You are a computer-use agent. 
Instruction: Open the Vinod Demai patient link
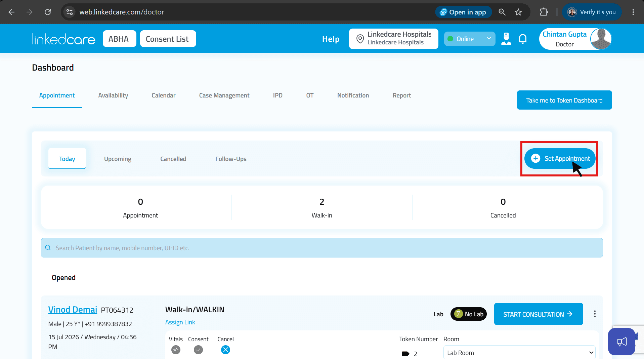(x=73, y=310)
